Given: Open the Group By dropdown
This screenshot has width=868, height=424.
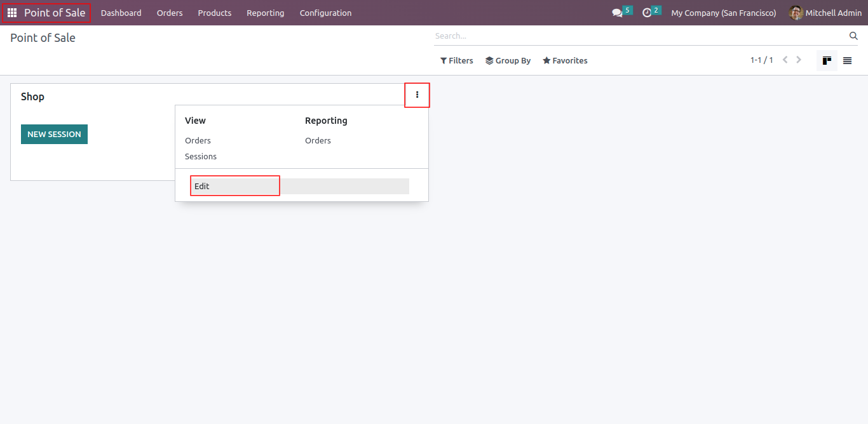Looking at the screenshot, I should (508, 60).
